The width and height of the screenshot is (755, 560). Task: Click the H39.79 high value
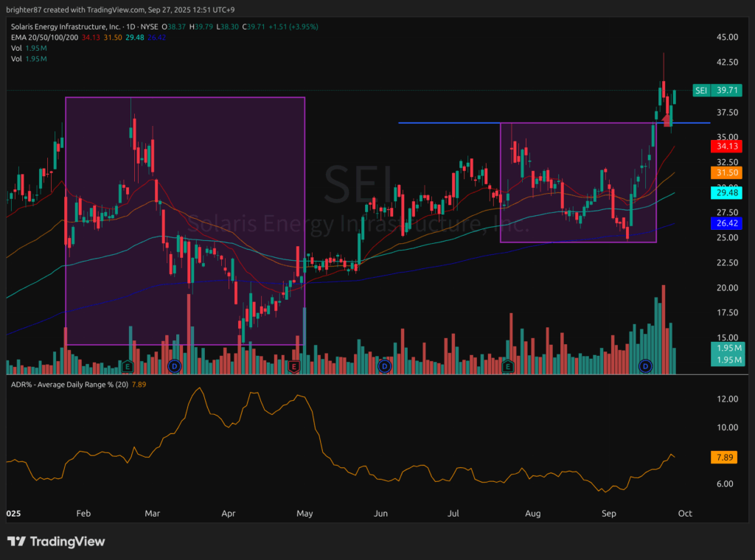[x=201, y=27]
